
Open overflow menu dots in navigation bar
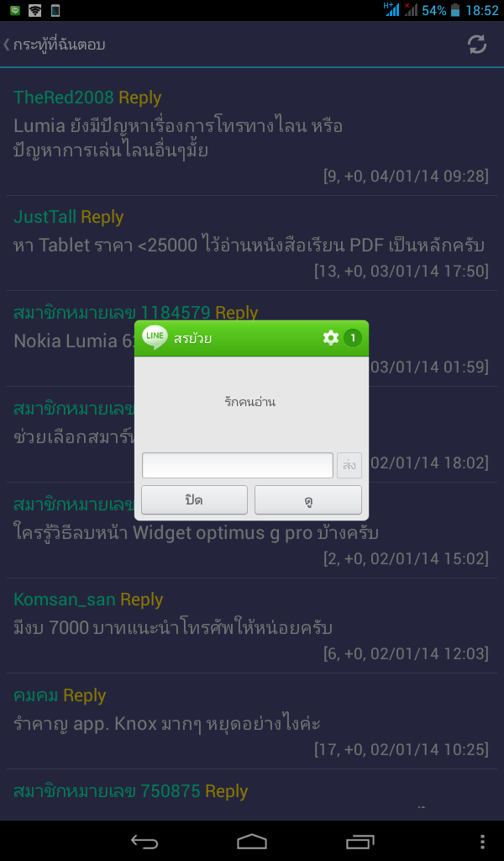(482, 841)
